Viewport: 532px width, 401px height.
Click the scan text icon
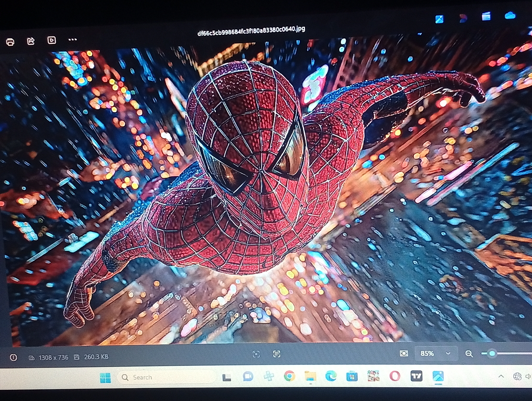pyautogui.click(x=277, y=354)
